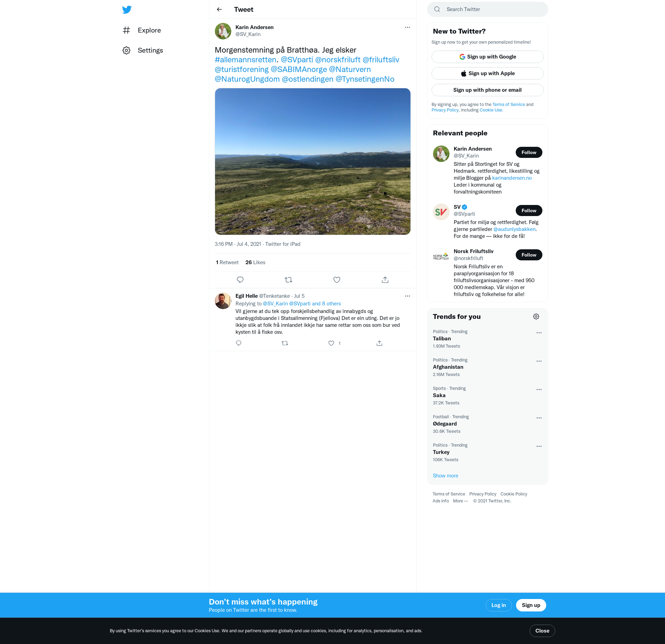This screenshot has width=665, height=644.
Task: Open Ads info footer link
Action: [441, 501]
